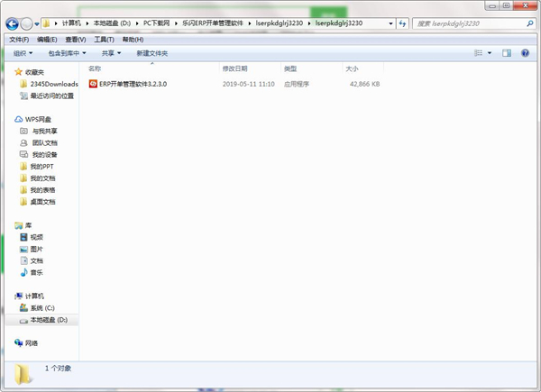Open the 文件(F) menu

click(18, 40)
